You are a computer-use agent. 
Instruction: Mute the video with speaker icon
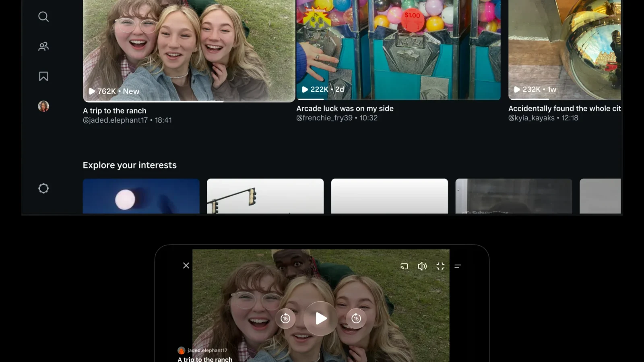[422, 266]
